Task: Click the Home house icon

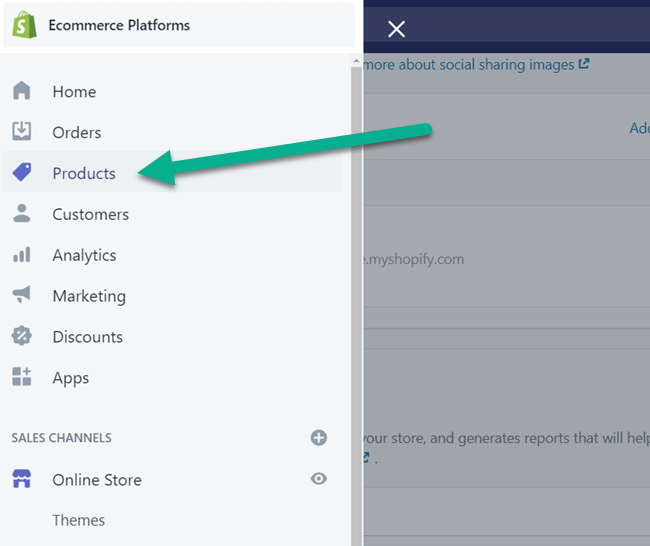Action: (22, 91)
